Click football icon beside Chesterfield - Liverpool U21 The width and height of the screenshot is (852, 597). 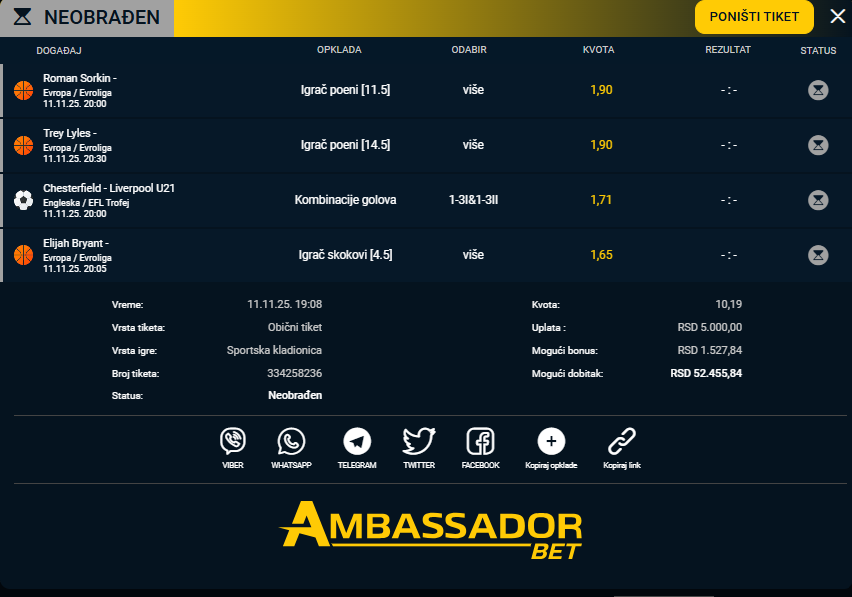(23, 200)
